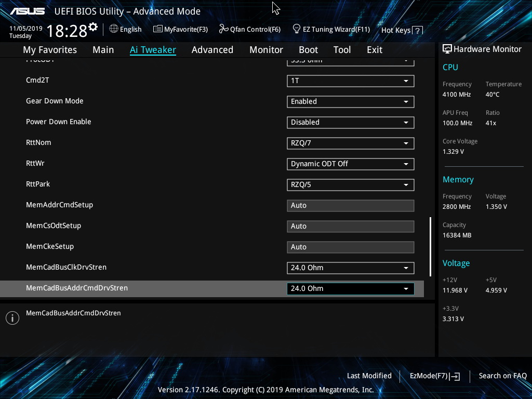Expand the RttWr Dynamic ODT Off dropdown
This screenshot has height=399, width=532.
(351, 164)
